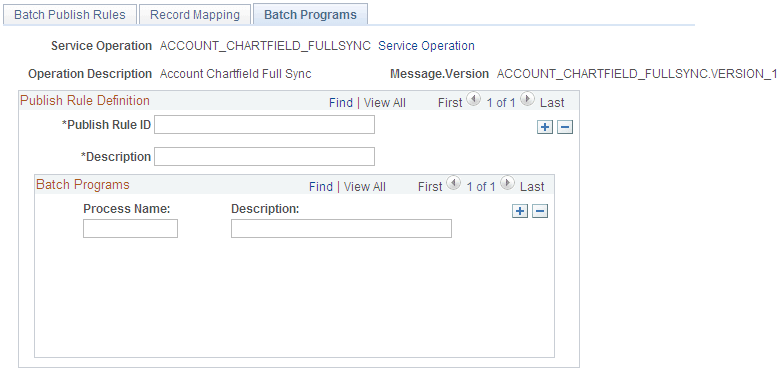Delete the current Batch Programs row
This screenshot has width=783, height=375.
pyautogui.click(x=540, y=211)
